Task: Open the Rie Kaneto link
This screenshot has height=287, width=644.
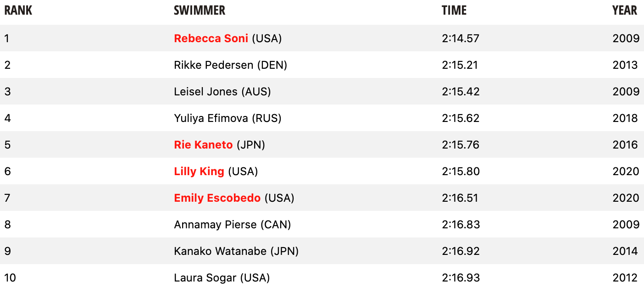Action: pos(203,145)
